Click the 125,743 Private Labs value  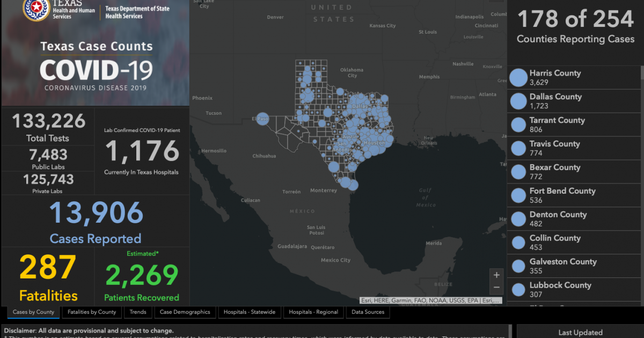(48, 179)
